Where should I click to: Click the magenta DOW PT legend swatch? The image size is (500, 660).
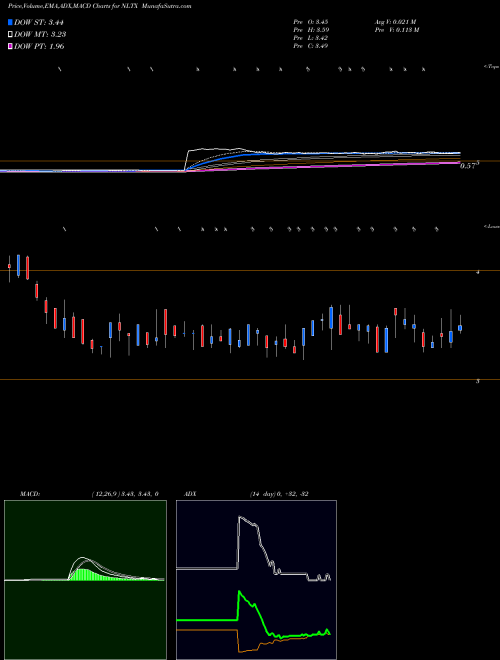(10, 46)
